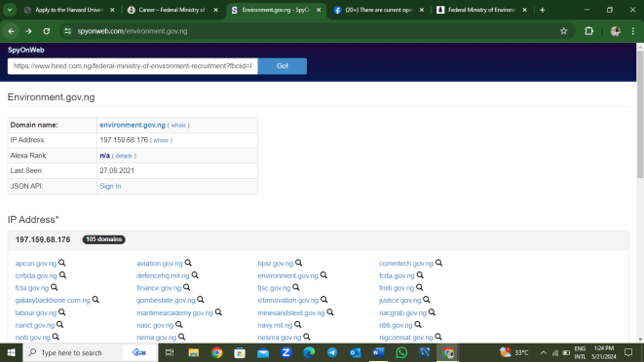
Task: Click the magnifier icon beside apcon.gov.ng
Action: coord(62,263)
